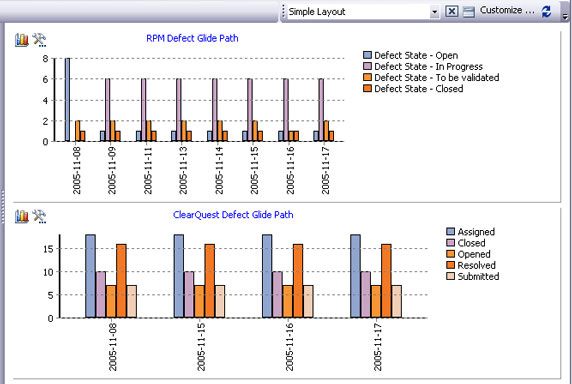Click Defect State - Open legend swatch

tap(367, 55)
